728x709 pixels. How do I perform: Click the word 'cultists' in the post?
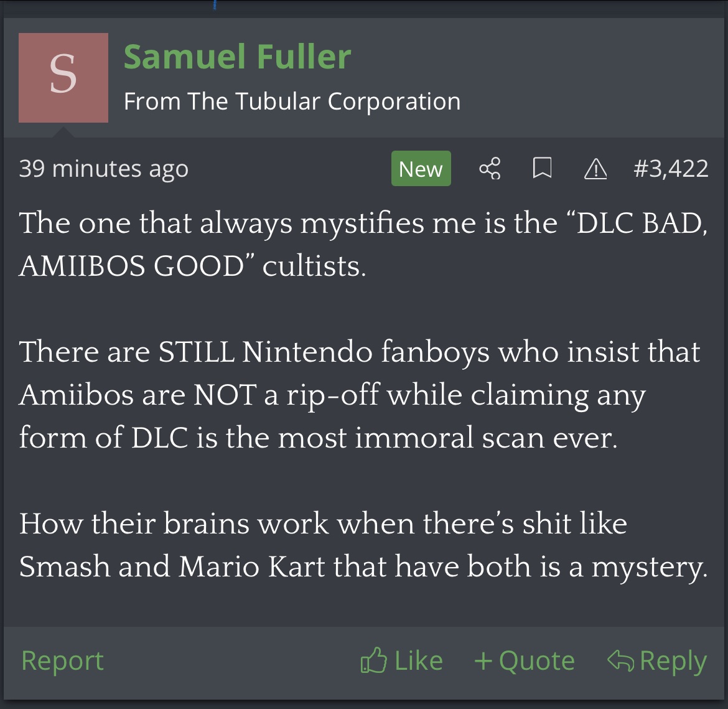(314, 266)
